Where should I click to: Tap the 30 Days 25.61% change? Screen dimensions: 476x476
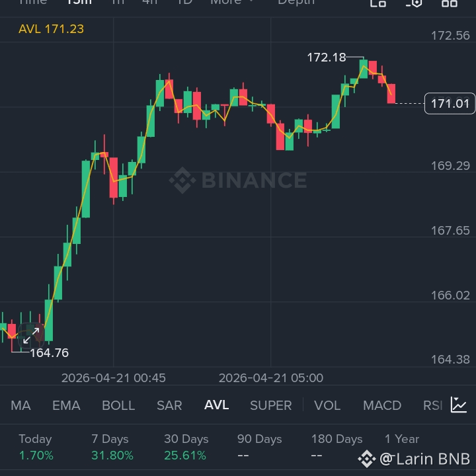[186, 447]
